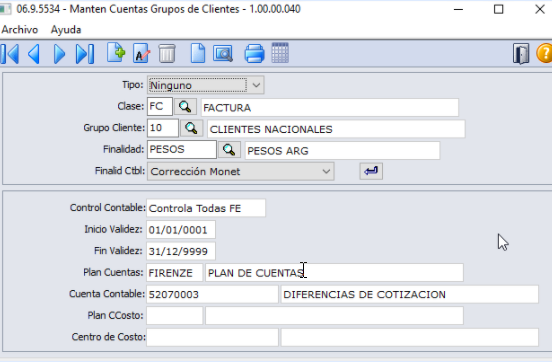Close the Manten Cuentas window

540,10
